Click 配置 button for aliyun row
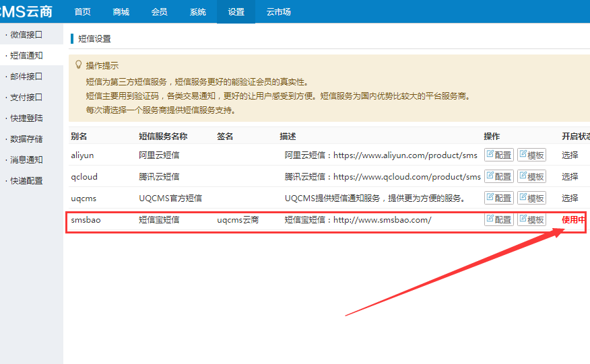 click(x=499, y=155)
